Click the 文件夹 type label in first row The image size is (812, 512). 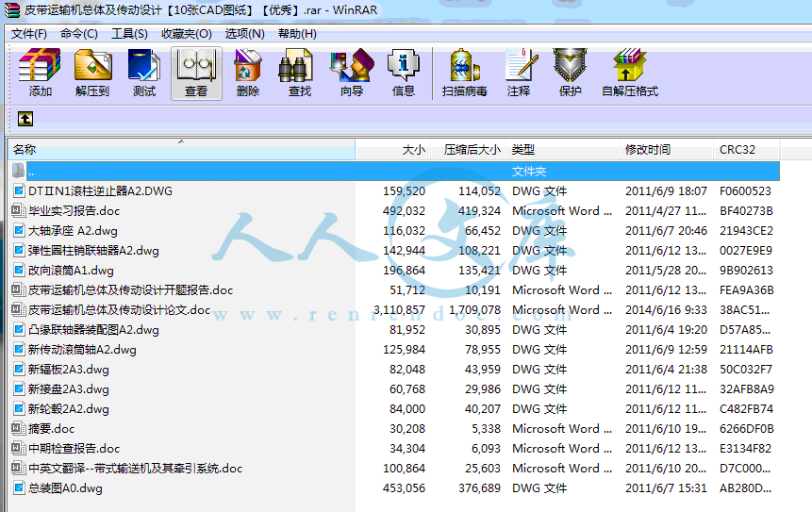click(529, 172)
